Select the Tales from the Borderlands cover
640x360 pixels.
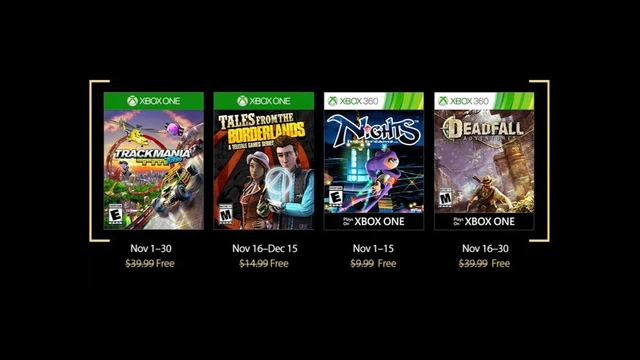(x=264, y=161)
